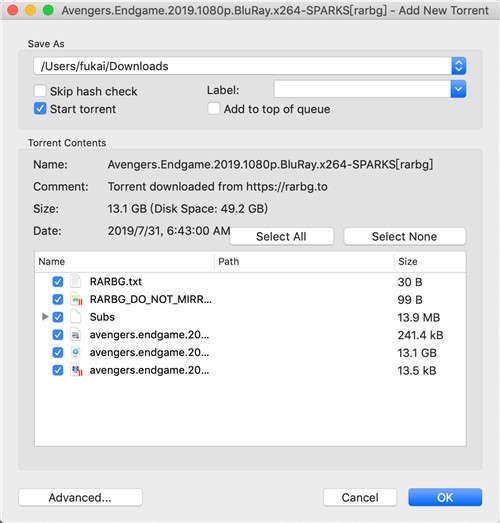Click OK to add the torrent
Viewport: 500px width, 523px height.
[x=445, y=498]
